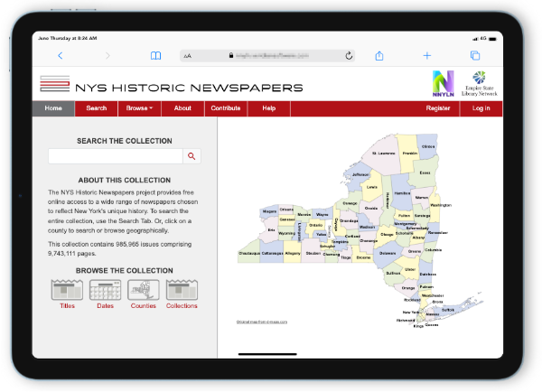Click inside the collection search field
542x392 pixels.
click(x=115, y=156)
